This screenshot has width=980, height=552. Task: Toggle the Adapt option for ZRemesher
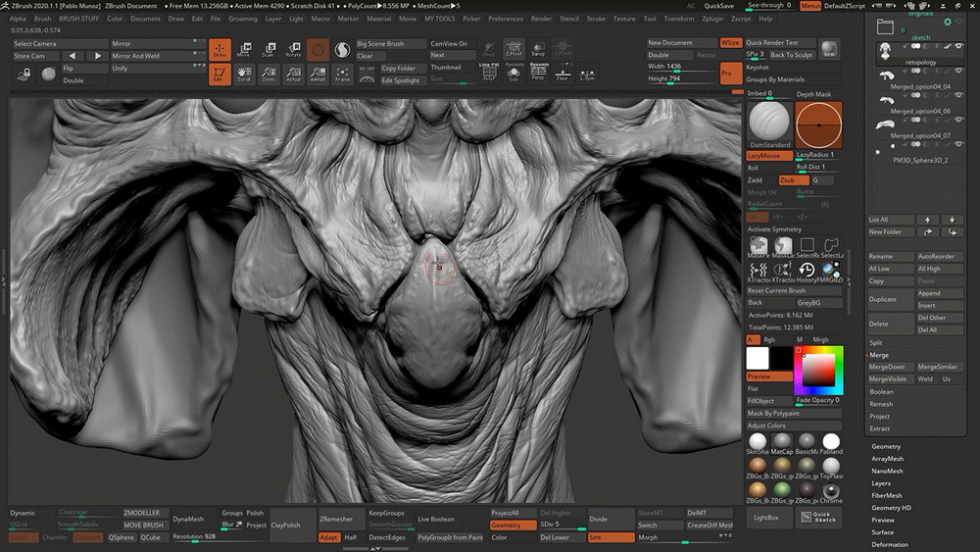328,537
